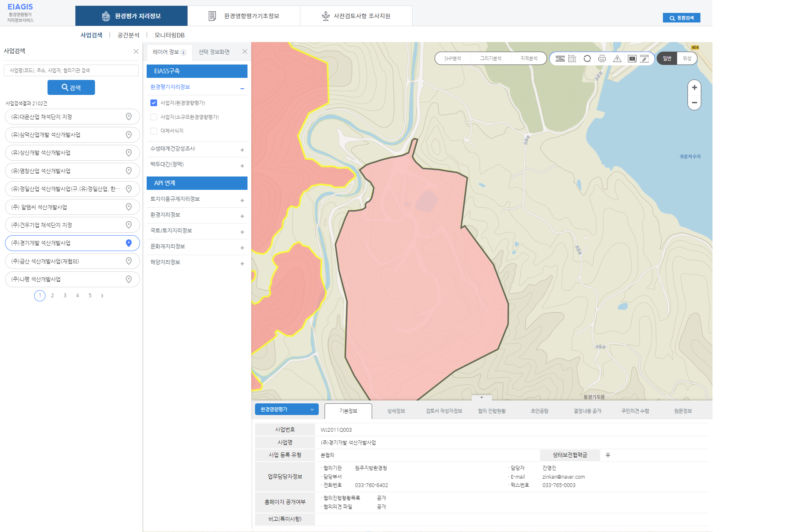This screenshot has width=800, height=532.
Task: Click the 사업명 search input field
Action: (71, 70)
